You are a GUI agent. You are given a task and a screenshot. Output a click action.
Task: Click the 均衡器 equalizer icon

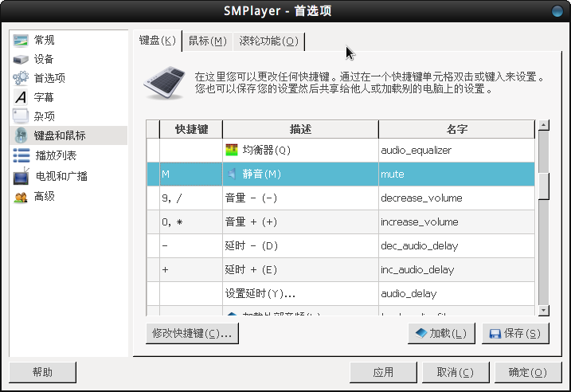pos(232,150)
